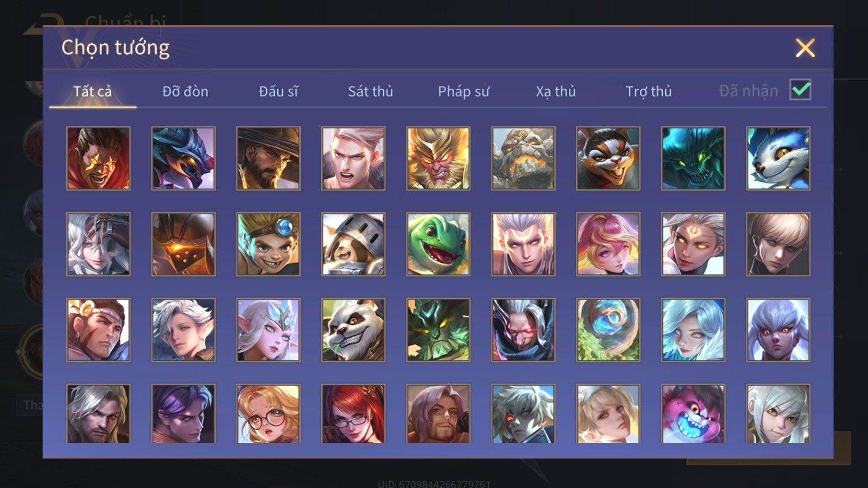Select the swirling blue orb hero thumbnail
868x488 pixels.
click(x=608, y=330)
